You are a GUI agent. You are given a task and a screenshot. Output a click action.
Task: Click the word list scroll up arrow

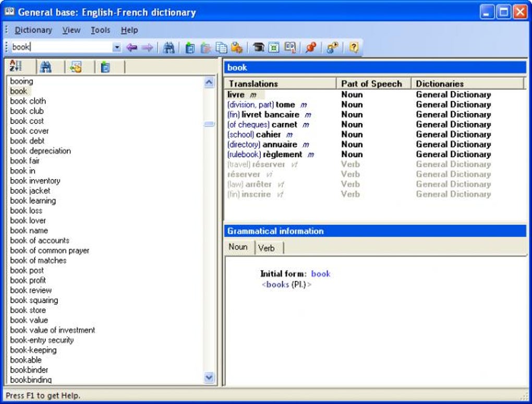(x=209, y=82)
